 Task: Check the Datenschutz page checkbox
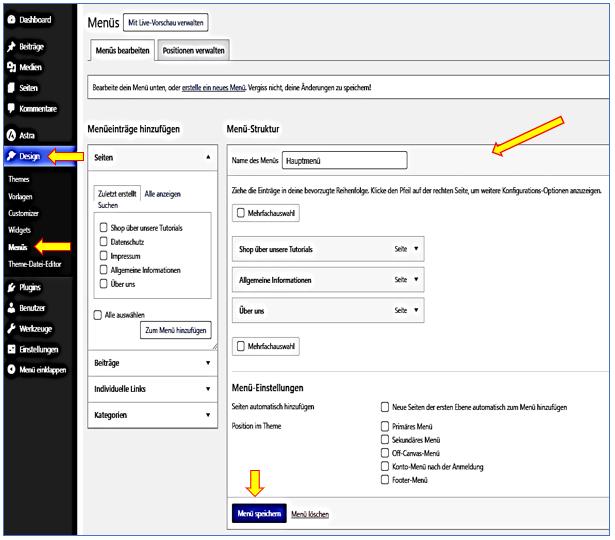click(102, 240)
